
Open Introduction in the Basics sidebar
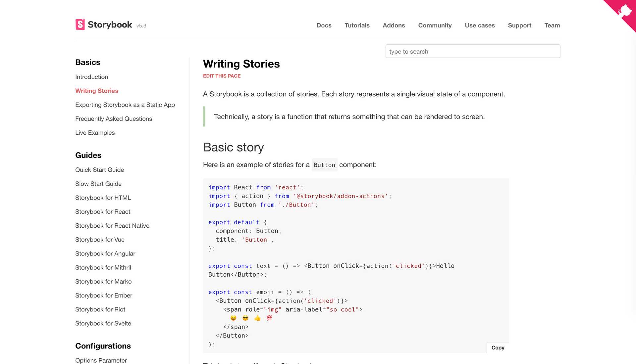coord(91,77)
